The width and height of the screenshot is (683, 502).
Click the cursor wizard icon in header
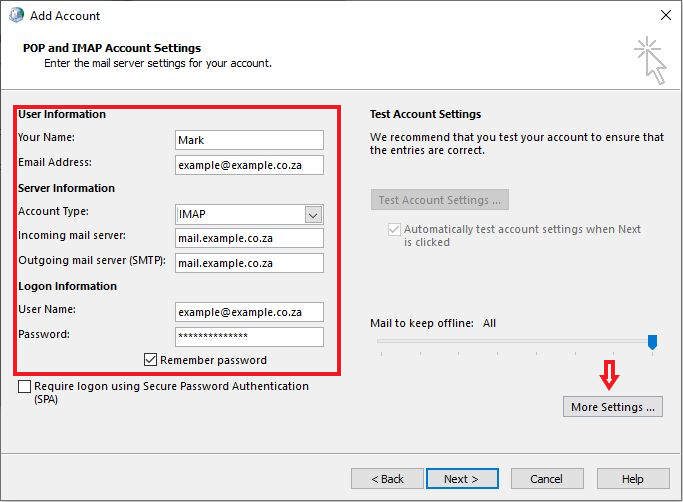[649, 60]
